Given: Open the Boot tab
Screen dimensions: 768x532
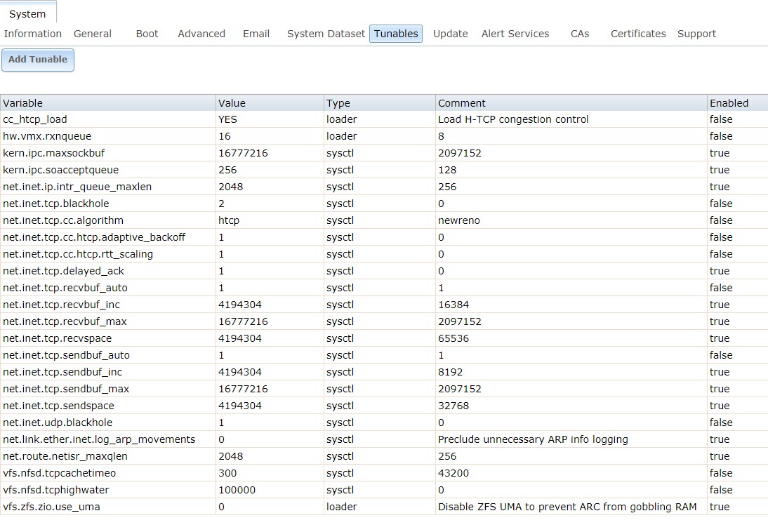Looking at the screenshot, I should click(x=147, y=34).
